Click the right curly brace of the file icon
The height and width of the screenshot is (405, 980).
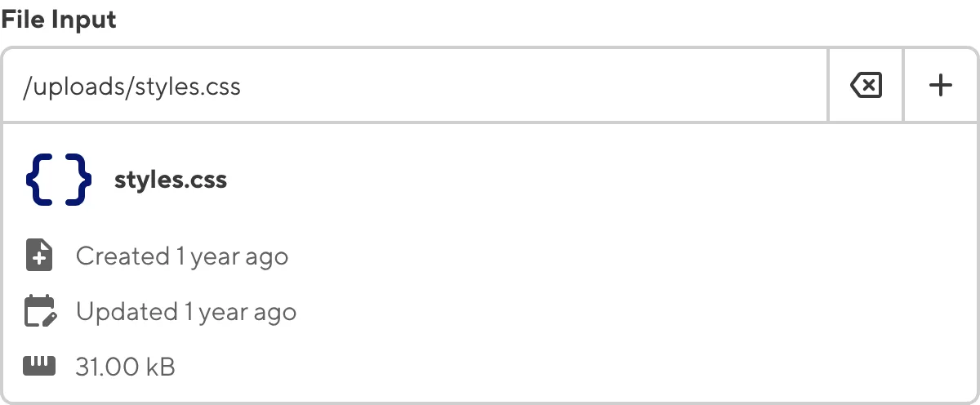click(x=78, y=180)
